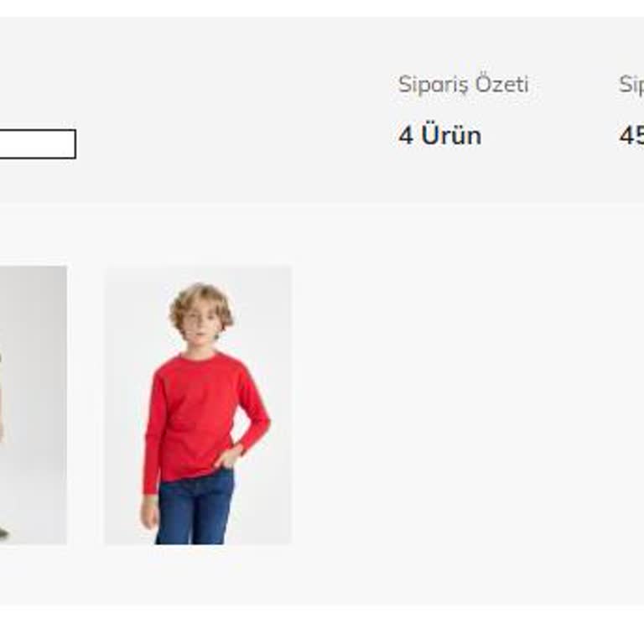Click the white strip below the product panel
Image resolution: width=644 pixels, height=644 pixels.
[x=322, y=624]
